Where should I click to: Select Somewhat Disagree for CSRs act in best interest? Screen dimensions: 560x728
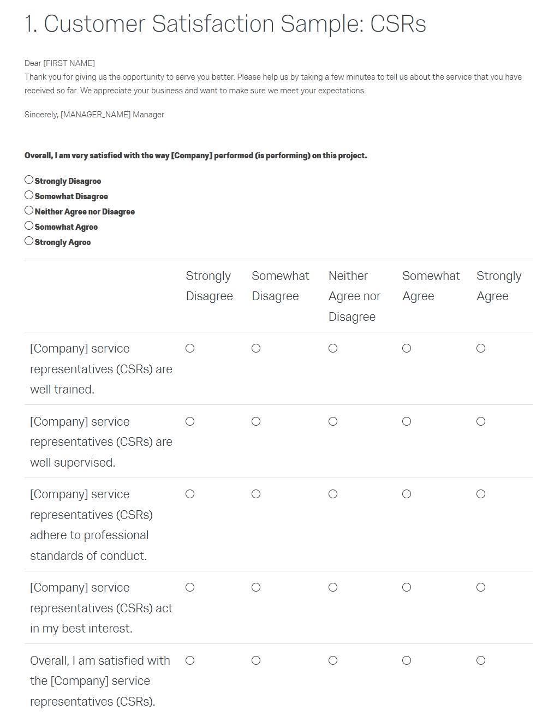click(x=256, y=587)
